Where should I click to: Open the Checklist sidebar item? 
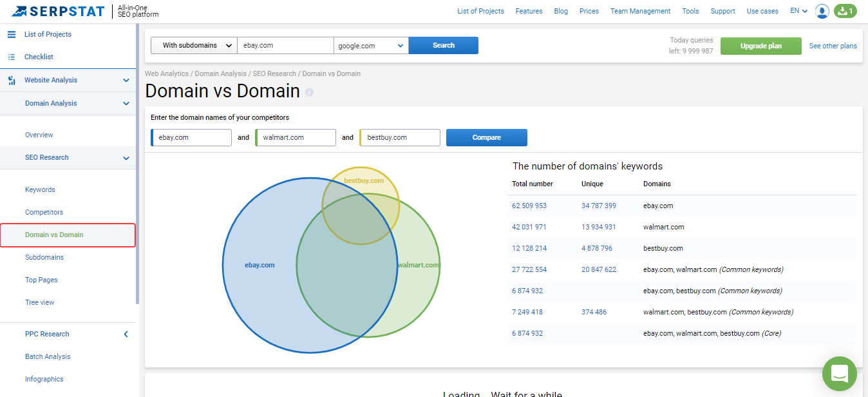click(x=39, y=57)
